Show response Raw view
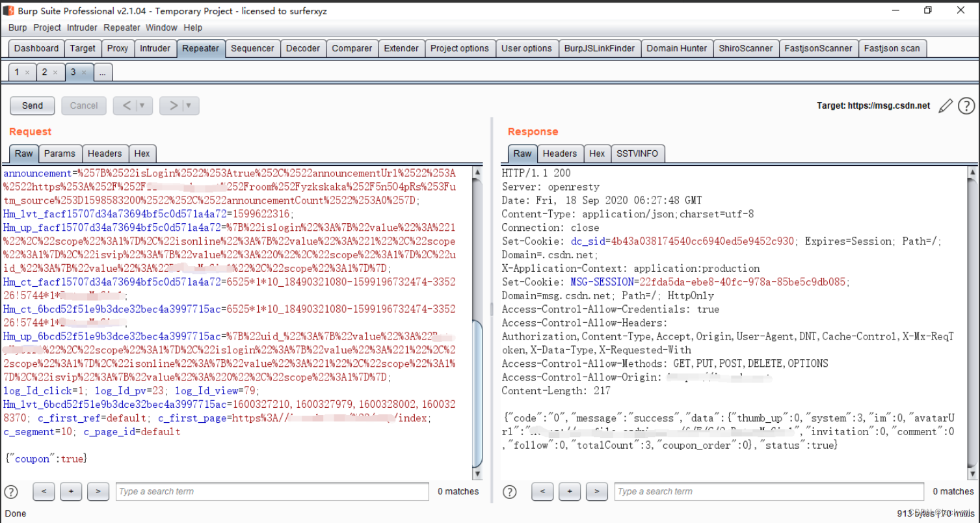Image resolution: width=980 pixels, height=523 pixels. [523, 154]
